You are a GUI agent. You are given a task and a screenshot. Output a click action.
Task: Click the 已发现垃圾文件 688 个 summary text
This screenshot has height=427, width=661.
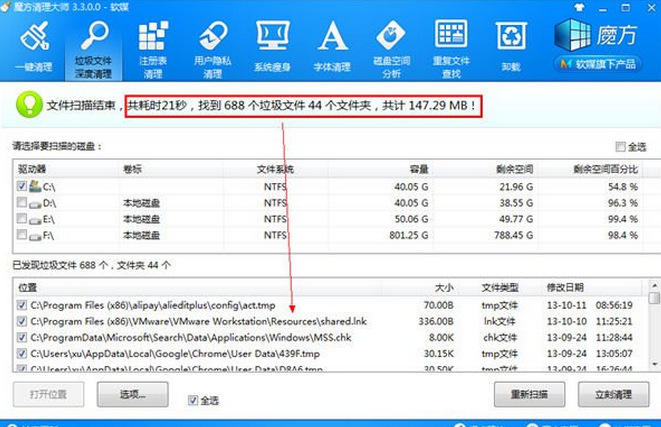(91, 265)
